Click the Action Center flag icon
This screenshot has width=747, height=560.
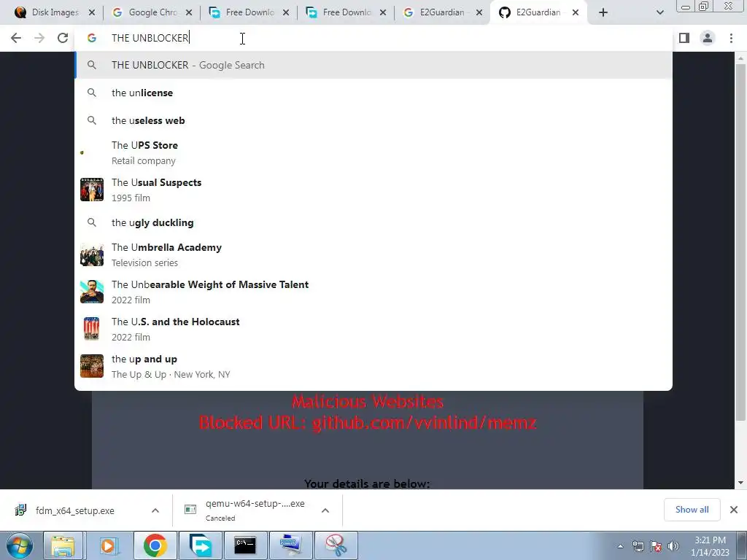click(x=656, y=546)
